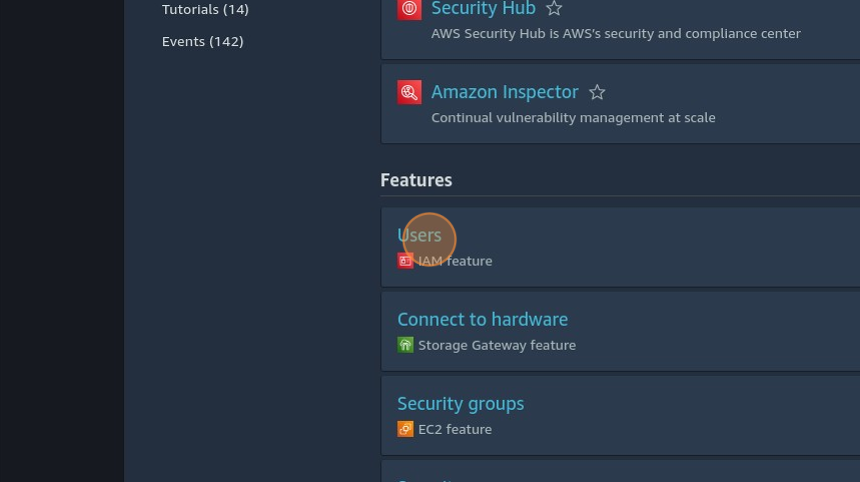Viewport: 860px width, 482px height.
Task: Open the Connect to hardware feature
Action: [x=482, y=319]
